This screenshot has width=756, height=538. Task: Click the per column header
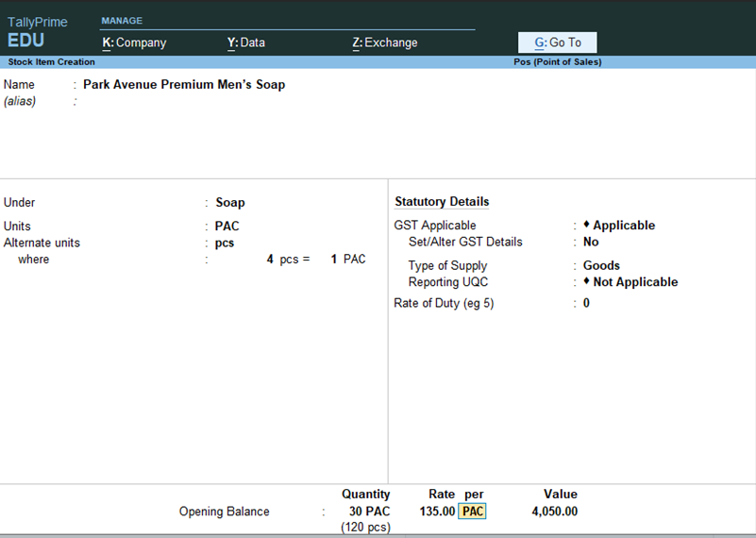[x=474, y=495]
